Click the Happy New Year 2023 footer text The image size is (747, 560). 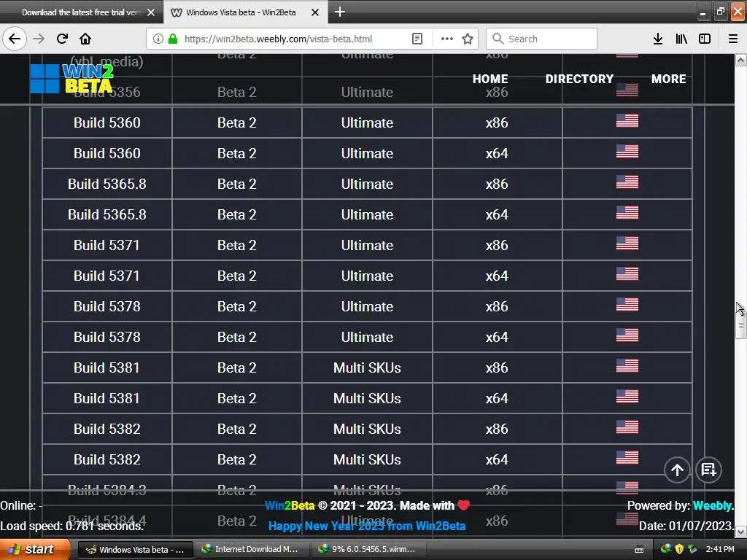(x=367, y=526)
